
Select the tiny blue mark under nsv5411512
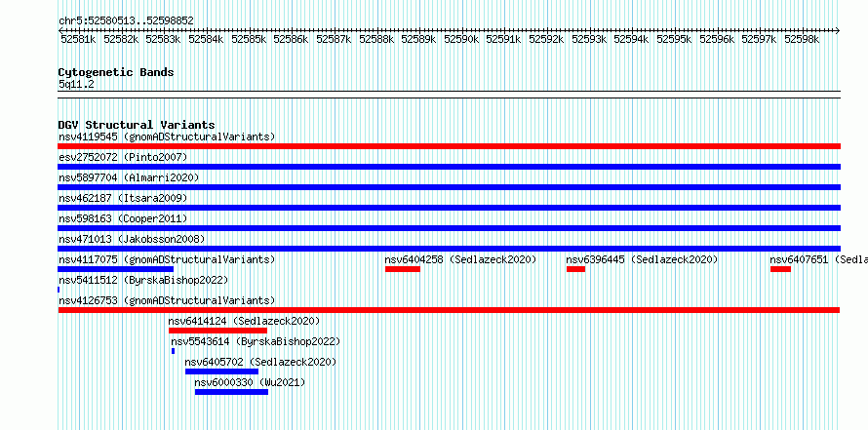pos(59,290)
